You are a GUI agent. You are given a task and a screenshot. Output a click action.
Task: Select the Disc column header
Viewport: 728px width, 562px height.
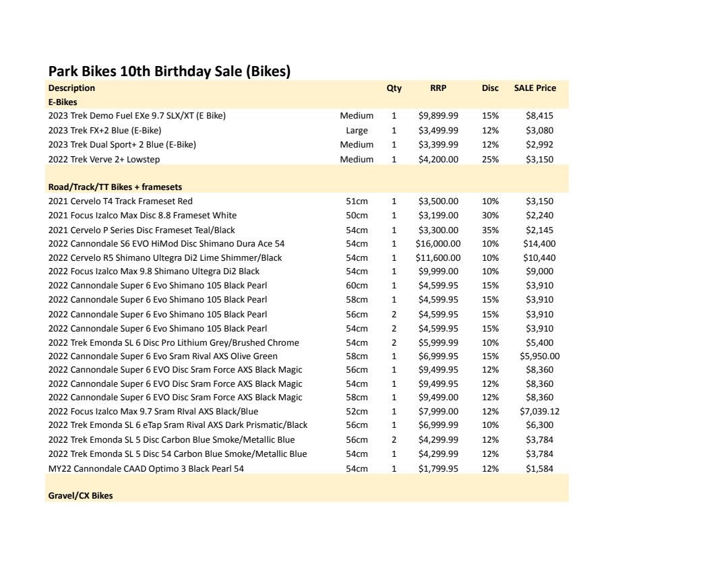[x=490, y=88]
